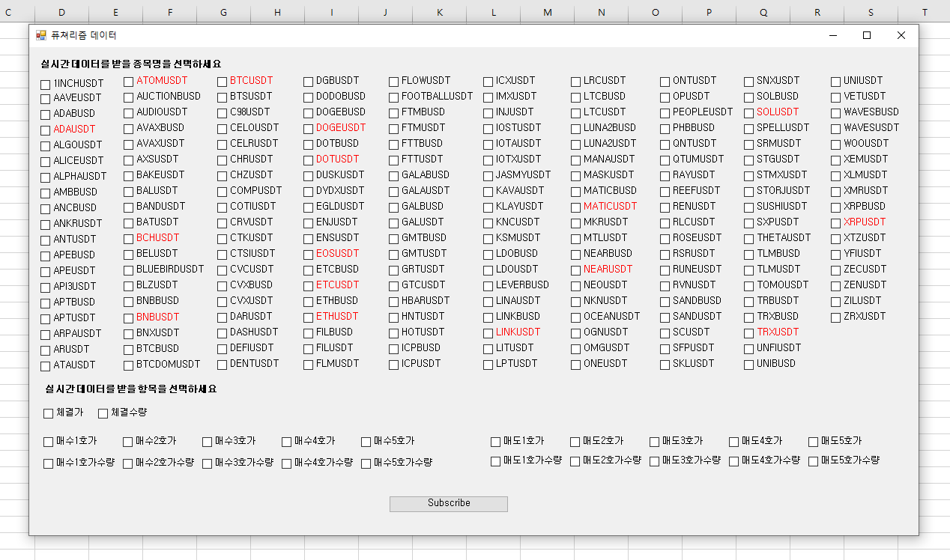Check the 1INCHUSDT checkbox
950x560 pixels.
click(46, 85)
